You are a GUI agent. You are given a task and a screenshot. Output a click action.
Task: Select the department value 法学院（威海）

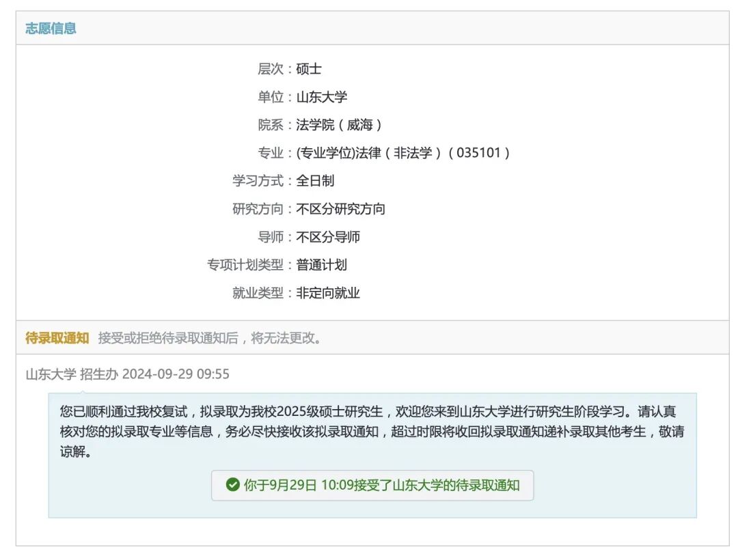[339, 124]
